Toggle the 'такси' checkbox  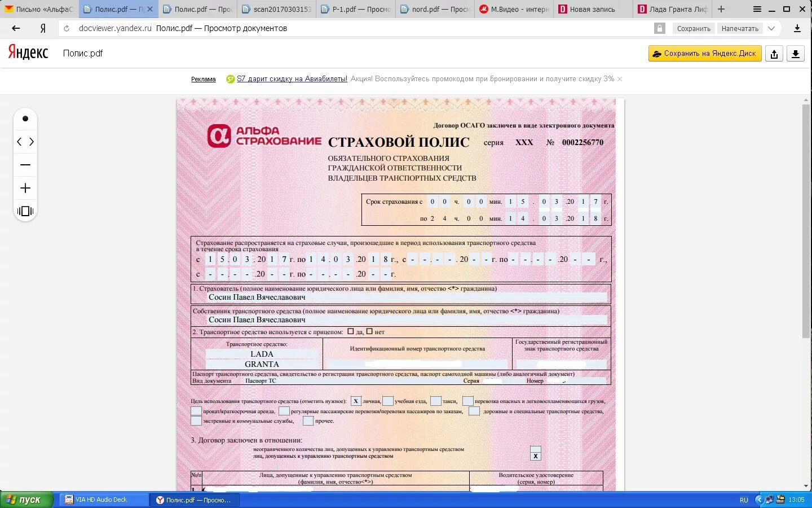coord(436,401)
